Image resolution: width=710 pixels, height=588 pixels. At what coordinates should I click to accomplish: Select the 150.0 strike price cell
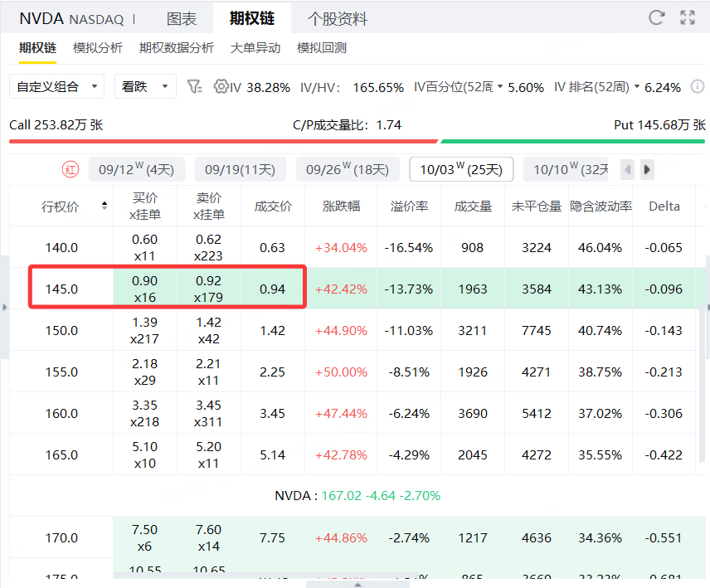61,330
